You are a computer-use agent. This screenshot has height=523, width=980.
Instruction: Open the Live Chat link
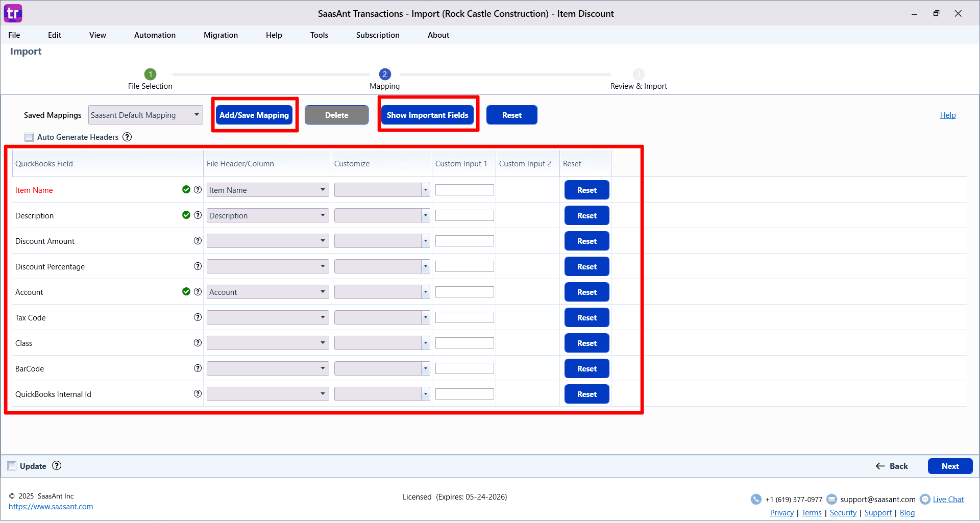click(x=948, y=500)
